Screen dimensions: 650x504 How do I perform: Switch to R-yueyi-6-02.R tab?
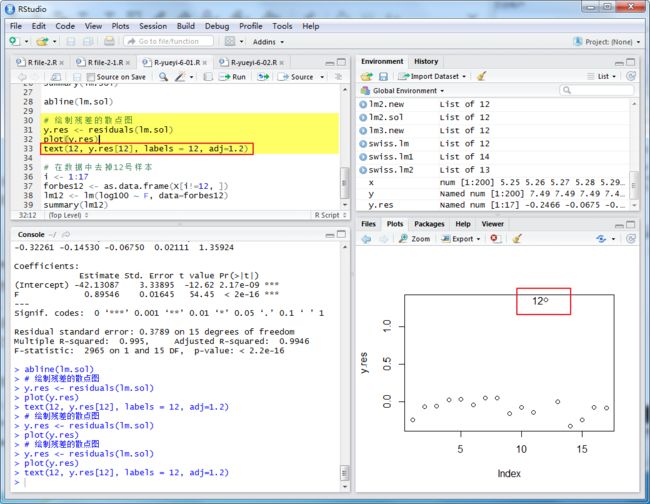[252, 63]
